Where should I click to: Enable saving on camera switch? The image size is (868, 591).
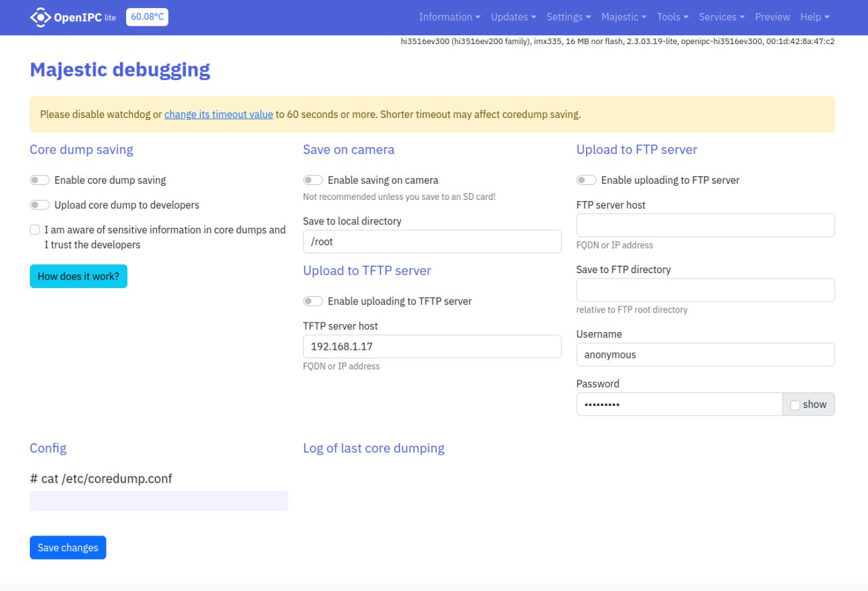(313, 180)
